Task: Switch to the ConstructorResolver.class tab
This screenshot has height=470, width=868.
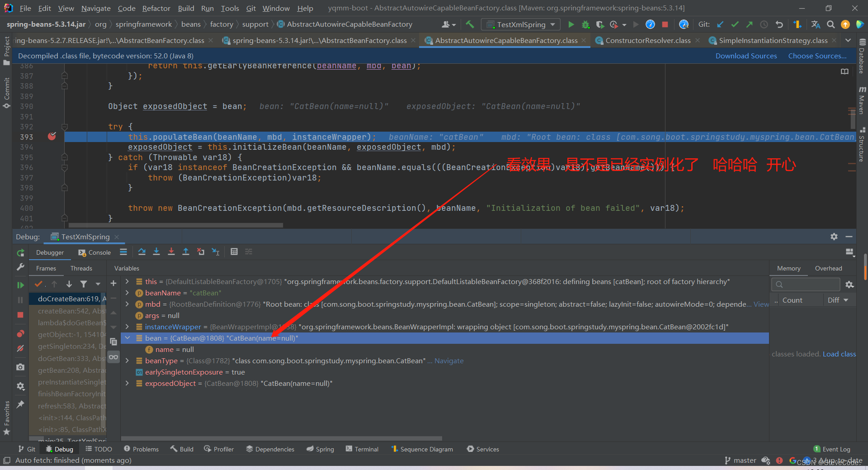Action: coord(648,40)
